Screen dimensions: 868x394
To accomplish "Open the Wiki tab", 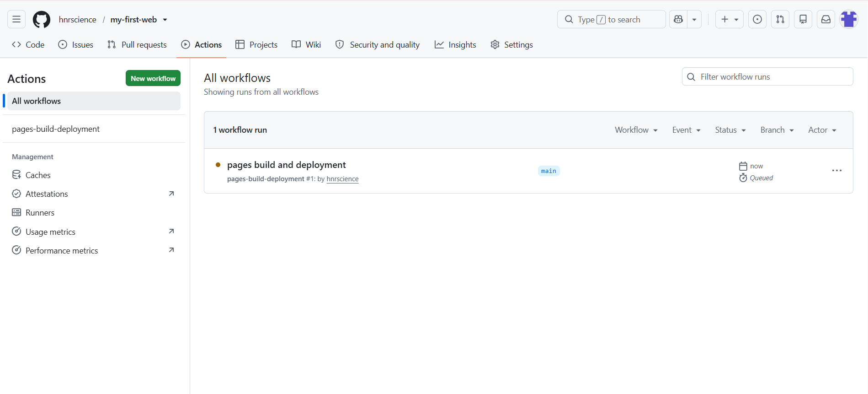I will pyautogui.click(x=306, y=44).
